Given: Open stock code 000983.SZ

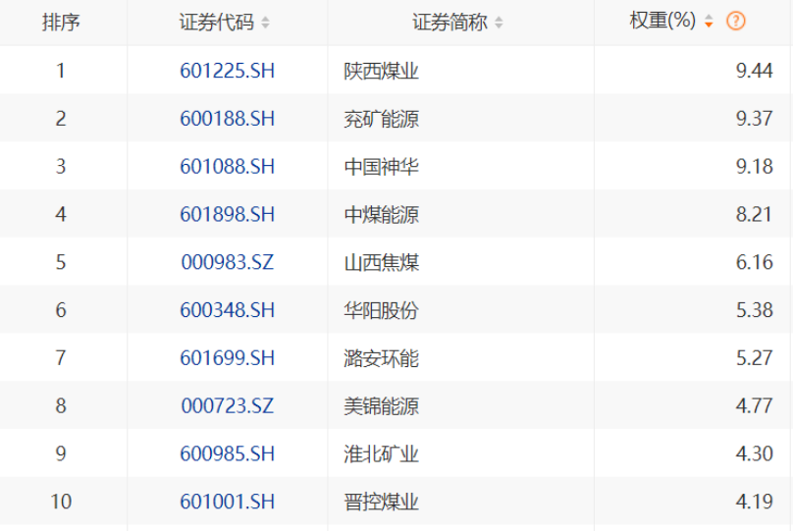Looking at the screenshot, I should [x=227, y=262].
